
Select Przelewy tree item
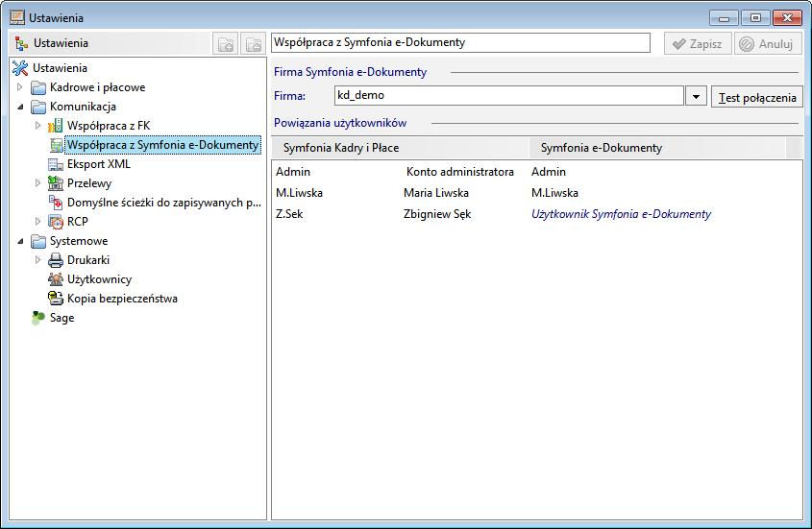[89, 183]
